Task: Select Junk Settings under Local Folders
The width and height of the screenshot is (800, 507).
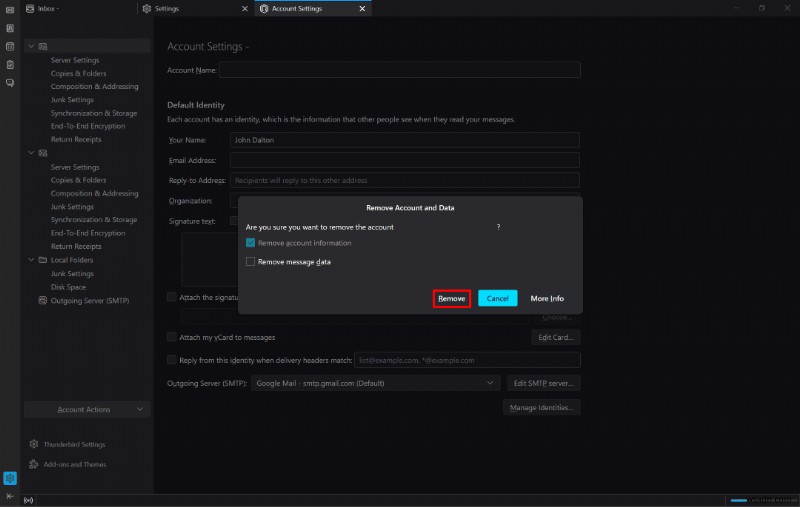Action: (x=72, y=274)
